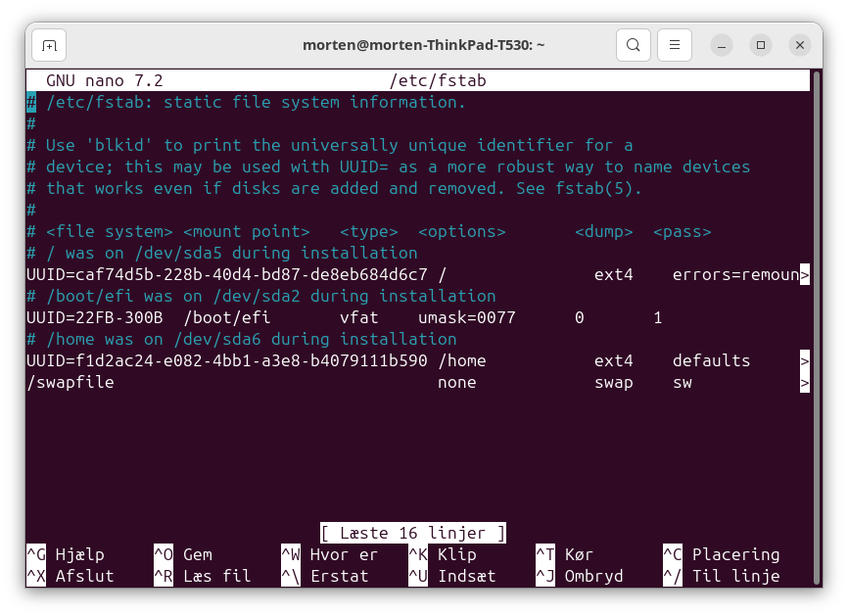Click the ^G Hjælp shortcut label
The image size is (848, 616).
(x=66, y=554)
